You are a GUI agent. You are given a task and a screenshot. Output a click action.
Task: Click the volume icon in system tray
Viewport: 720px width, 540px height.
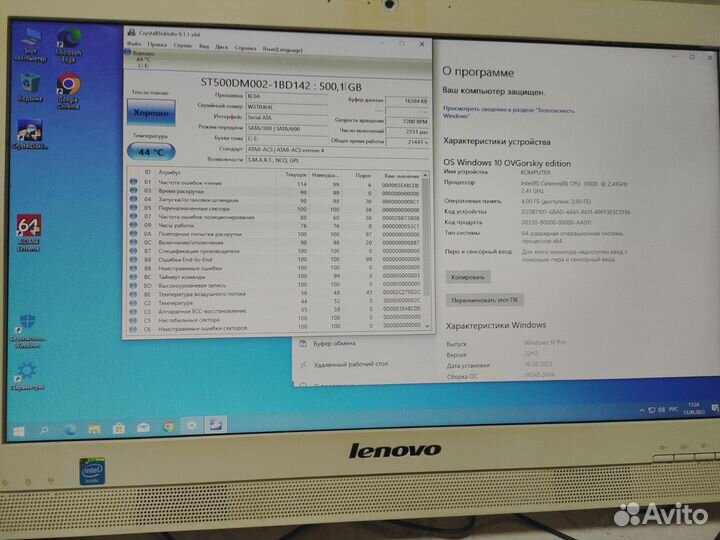tap(661, 409)
